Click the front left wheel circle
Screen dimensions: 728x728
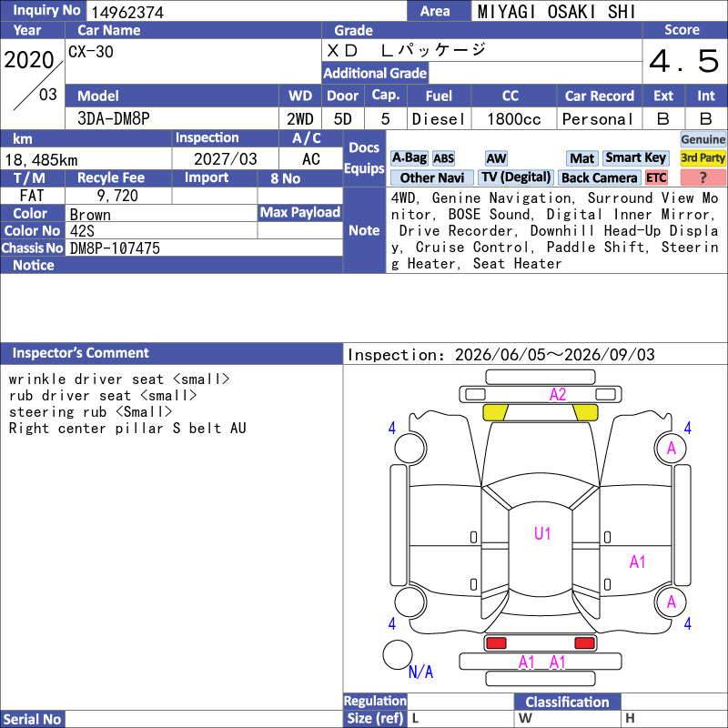410,448
